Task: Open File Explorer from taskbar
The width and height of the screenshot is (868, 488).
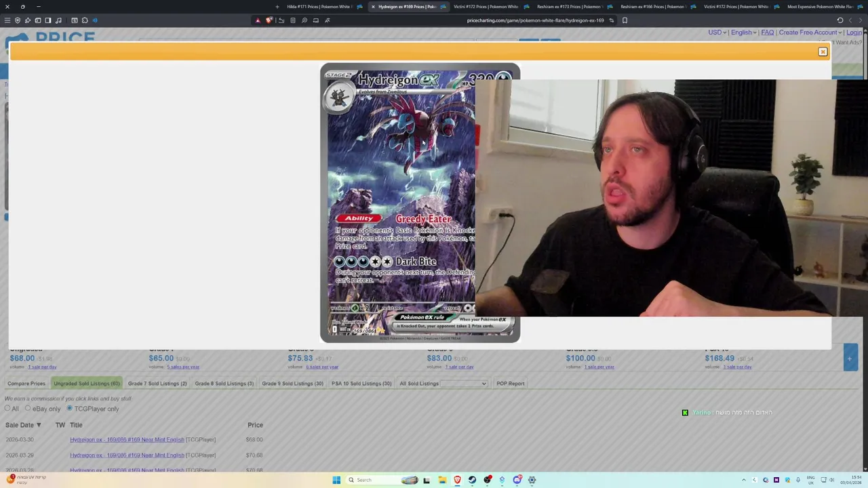Action: click(x=442, y=480)
